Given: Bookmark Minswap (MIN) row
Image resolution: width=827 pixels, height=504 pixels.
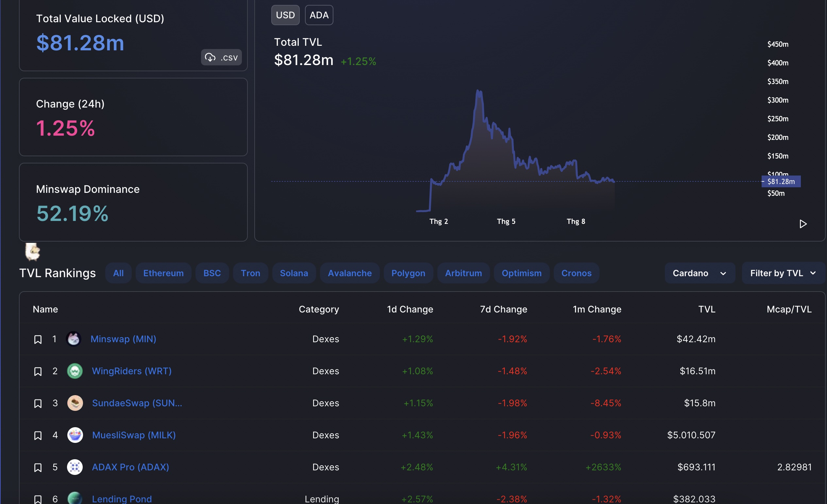Looking at the screenshot, I should click(38, 339).
